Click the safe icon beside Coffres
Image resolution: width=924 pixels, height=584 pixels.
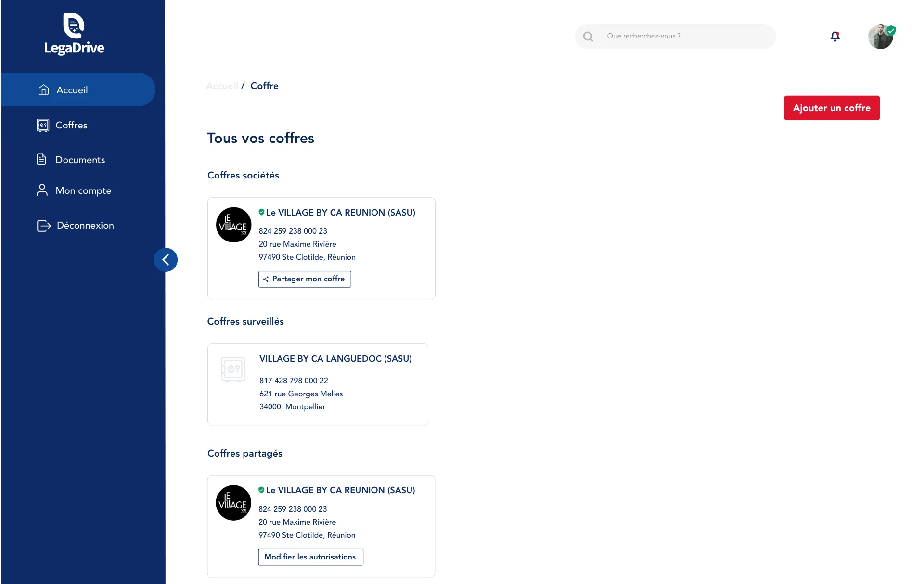(x=43, y=125)
